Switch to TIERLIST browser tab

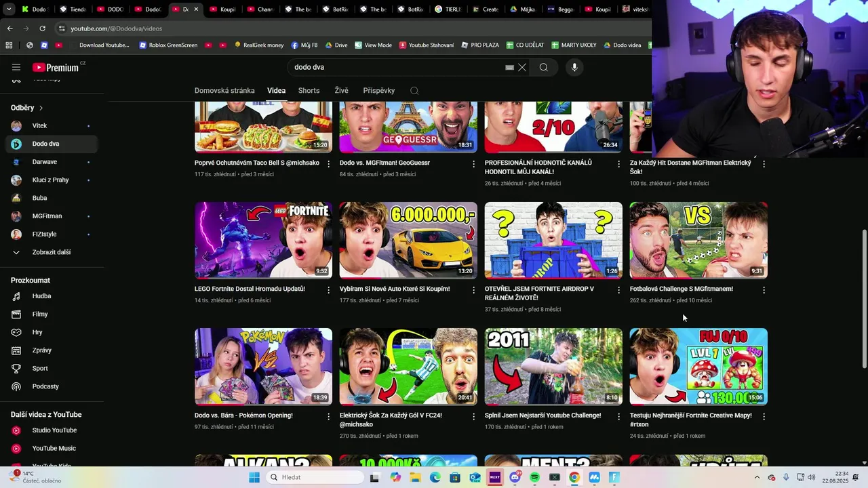(x=448, y=9)
